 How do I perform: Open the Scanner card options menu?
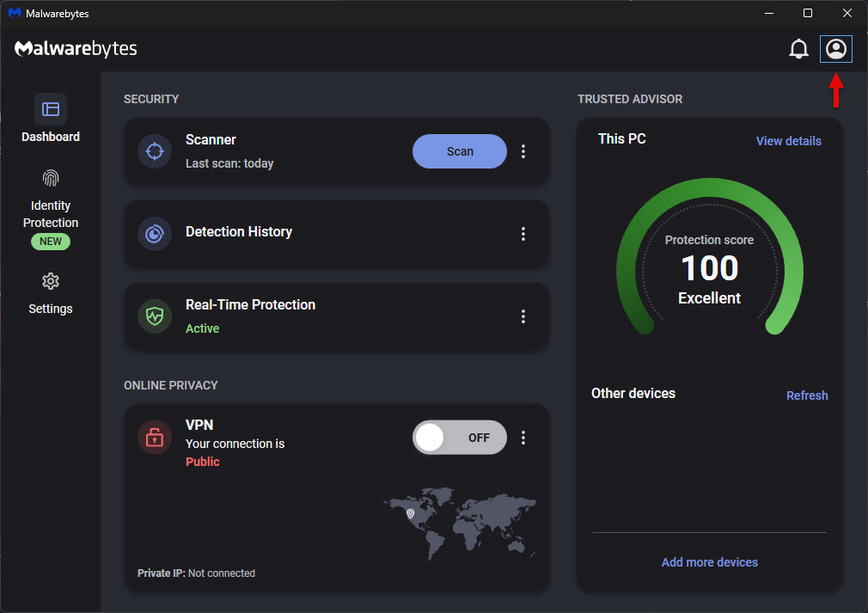[523, 151]
